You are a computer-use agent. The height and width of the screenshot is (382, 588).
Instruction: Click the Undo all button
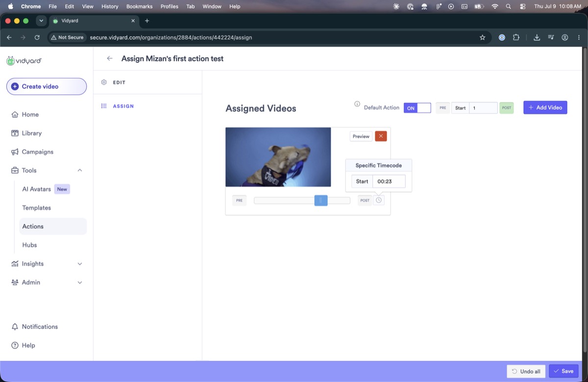526,371
